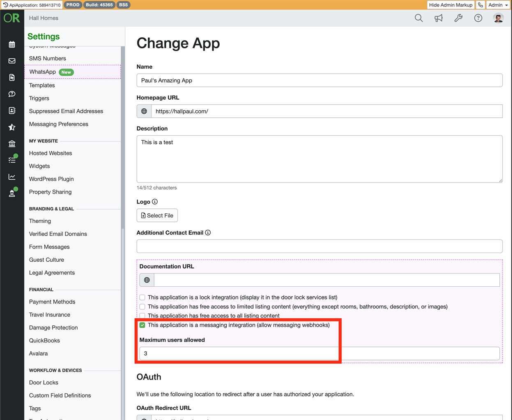Click the phone icon in top bar
Image resolution: width=512 pixels, height=420 pixels.
click(x=480, y=5)
